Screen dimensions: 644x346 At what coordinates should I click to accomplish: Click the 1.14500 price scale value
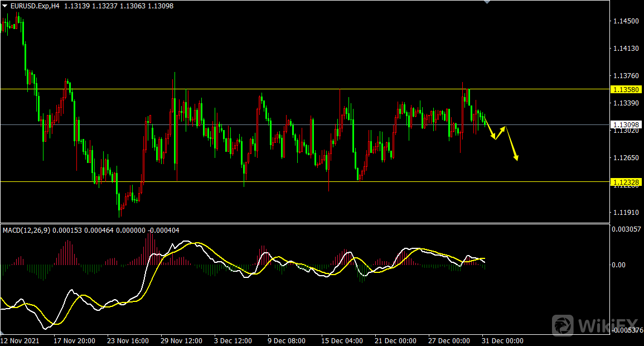pos(626,21)
